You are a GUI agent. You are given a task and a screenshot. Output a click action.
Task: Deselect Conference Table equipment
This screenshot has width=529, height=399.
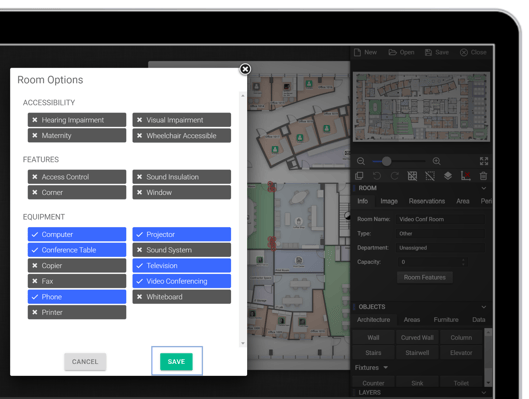click(x=77, y=250)
